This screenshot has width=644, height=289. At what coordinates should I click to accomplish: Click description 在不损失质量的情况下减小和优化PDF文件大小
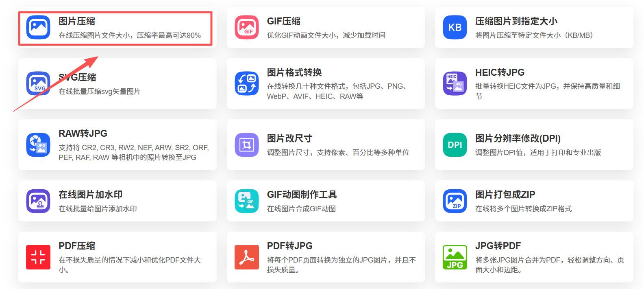click(x=130, y=265)
